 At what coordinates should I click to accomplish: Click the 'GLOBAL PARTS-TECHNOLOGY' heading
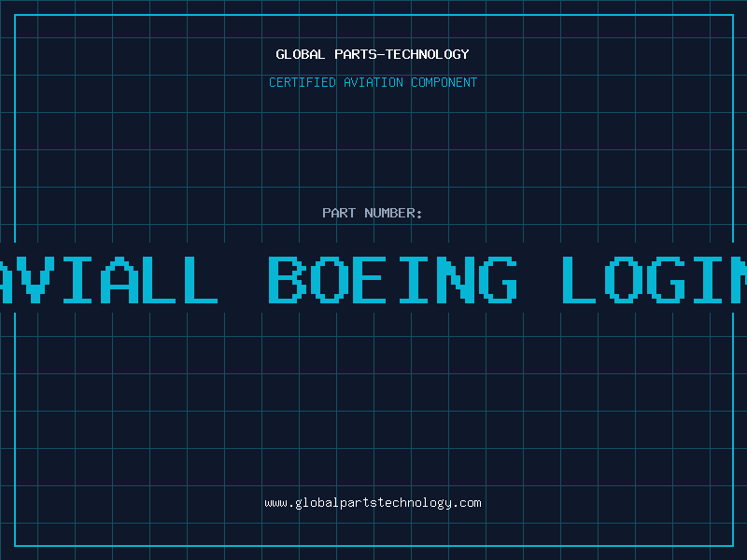click(373, 54)
